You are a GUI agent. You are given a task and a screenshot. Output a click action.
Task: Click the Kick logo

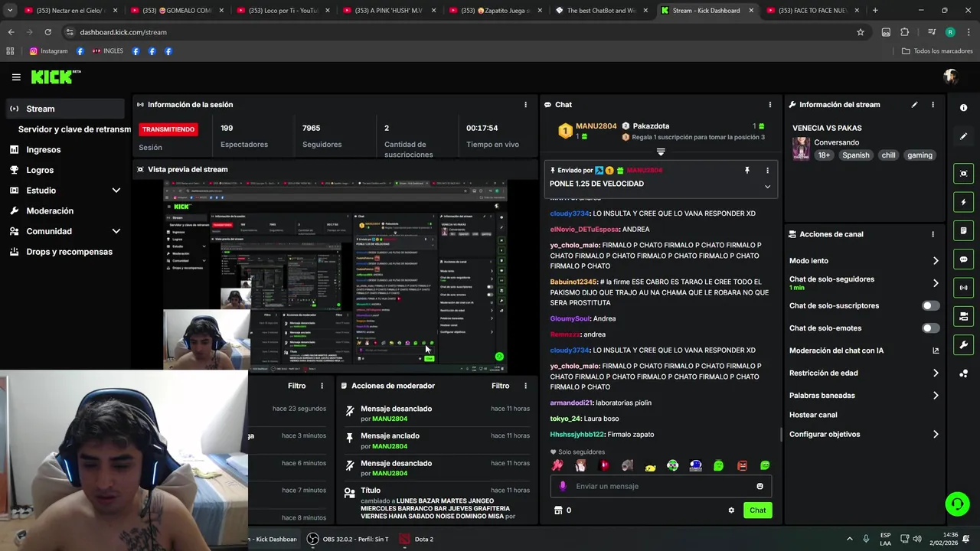[x=52, y=77]
